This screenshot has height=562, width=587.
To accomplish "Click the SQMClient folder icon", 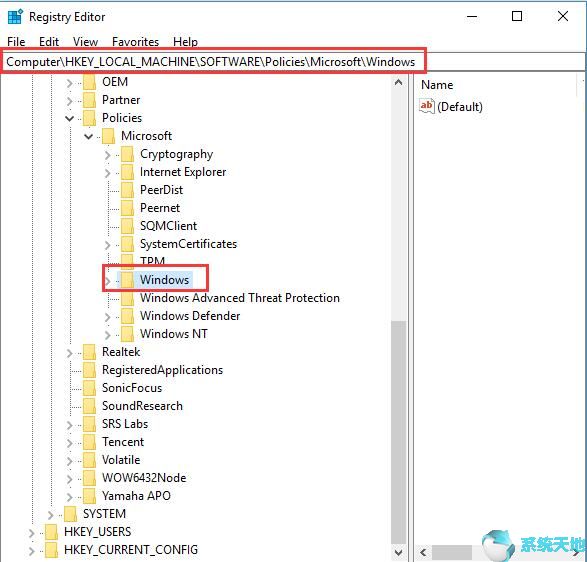I will tap(127, 226).
